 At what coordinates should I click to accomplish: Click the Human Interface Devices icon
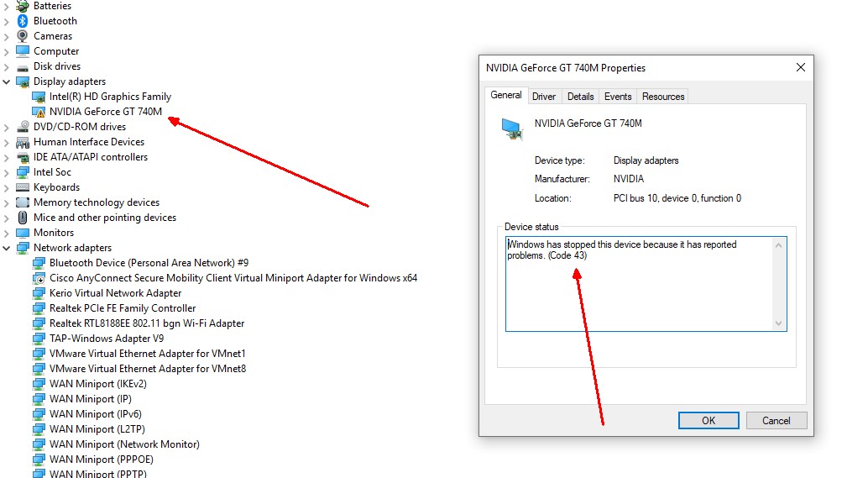(22, 142)
